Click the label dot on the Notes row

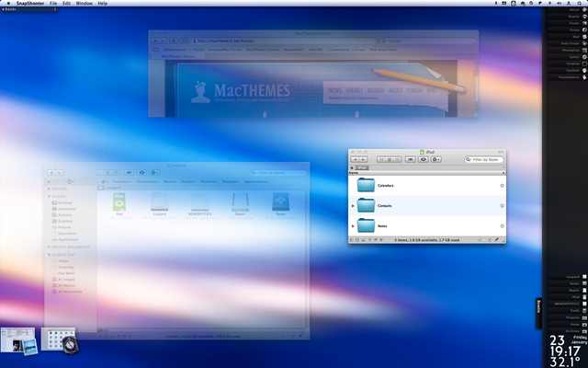pyautogui.click(x=503, y=226)
